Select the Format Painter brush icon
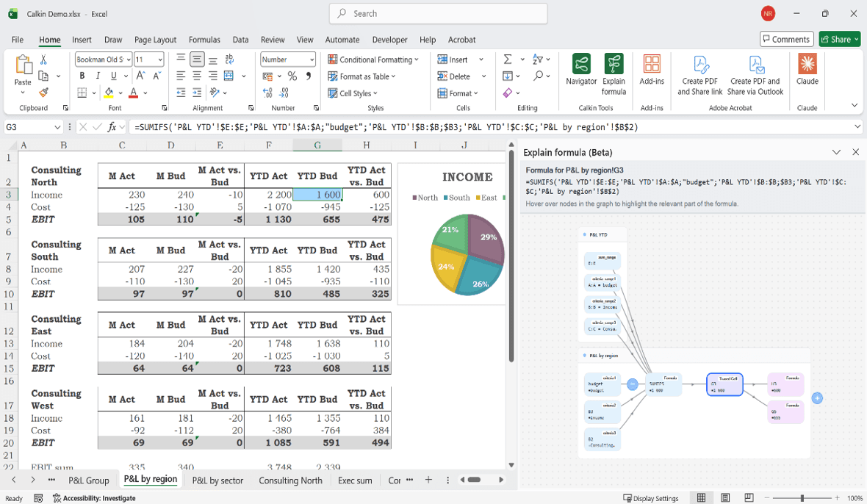Image resolution: width=867 pixels, height=504 pixels. [x=43, y=93]
